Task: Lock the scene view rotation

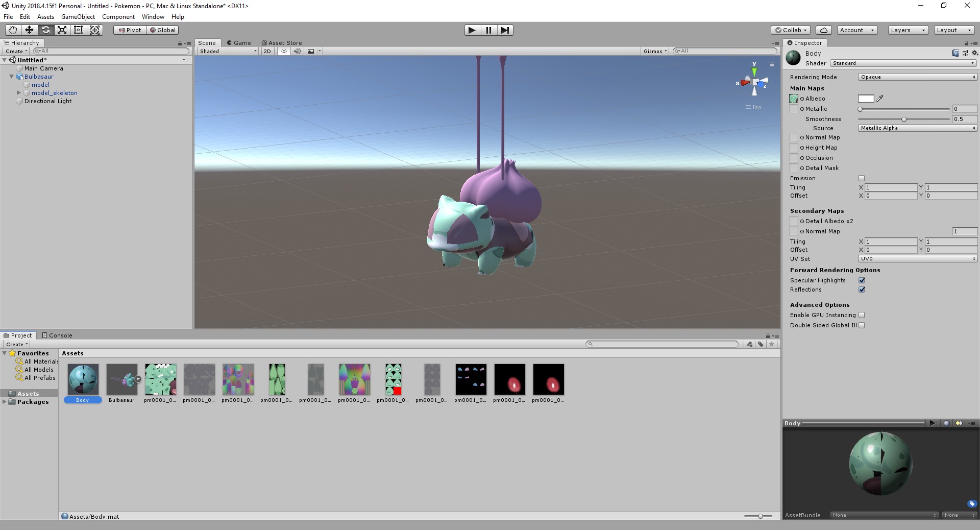Action: (x=772, y=64)
